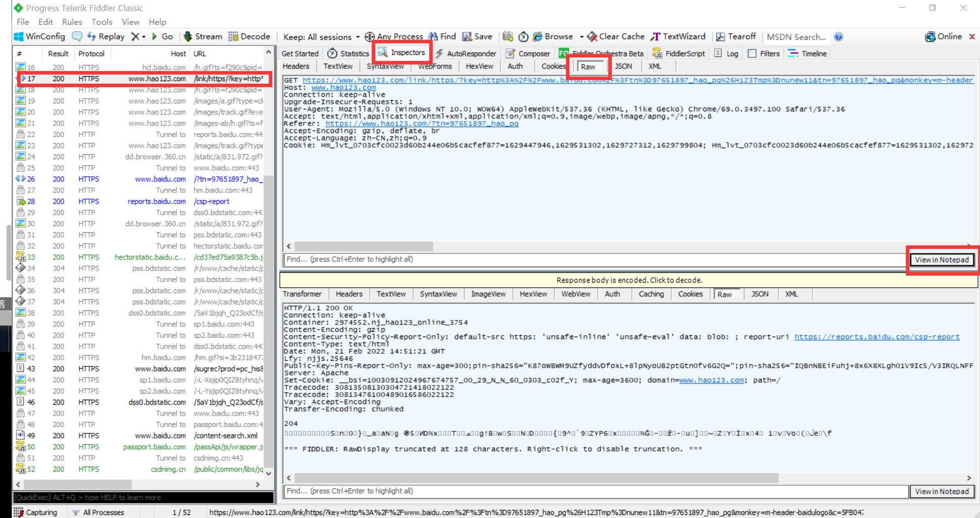Click the response Find input field
This screenshot has height=518, width=980.
click(595, 491)
